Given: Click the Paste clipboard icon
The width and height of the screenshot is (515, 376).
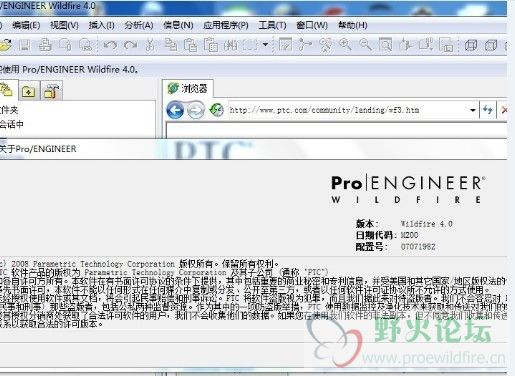Looking at the screenshot, I should coord(190,45).
